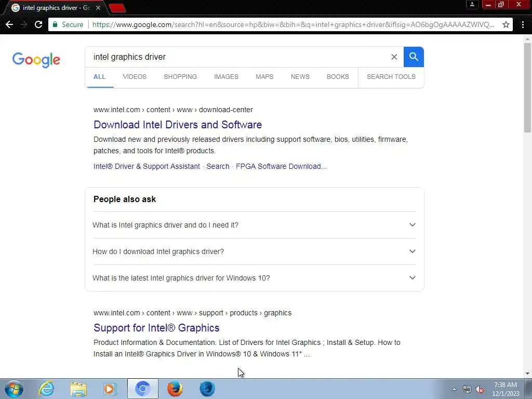Click the scrollbar down arrow
This screenshot has height=399, width=532.
pos(527,374)
